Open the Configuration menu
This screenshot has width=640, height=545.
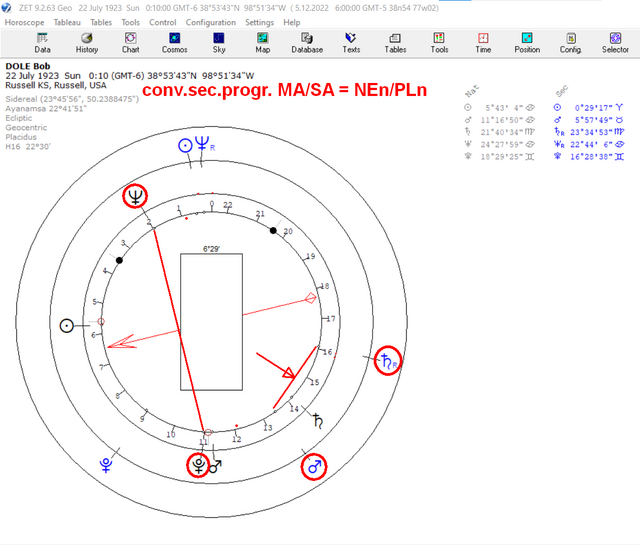click(211, 22)
